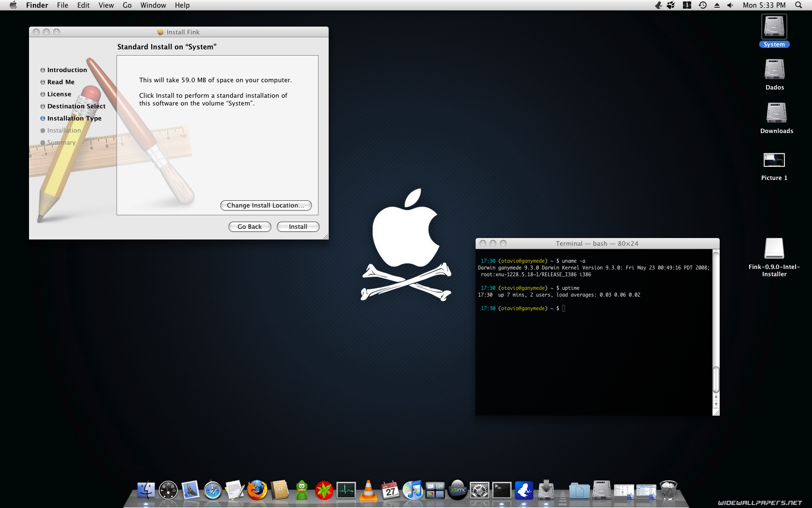This screenshot has height=508, width=812.
Task: Open Mail stamp icon in Dock
Action: click(190, 491)
